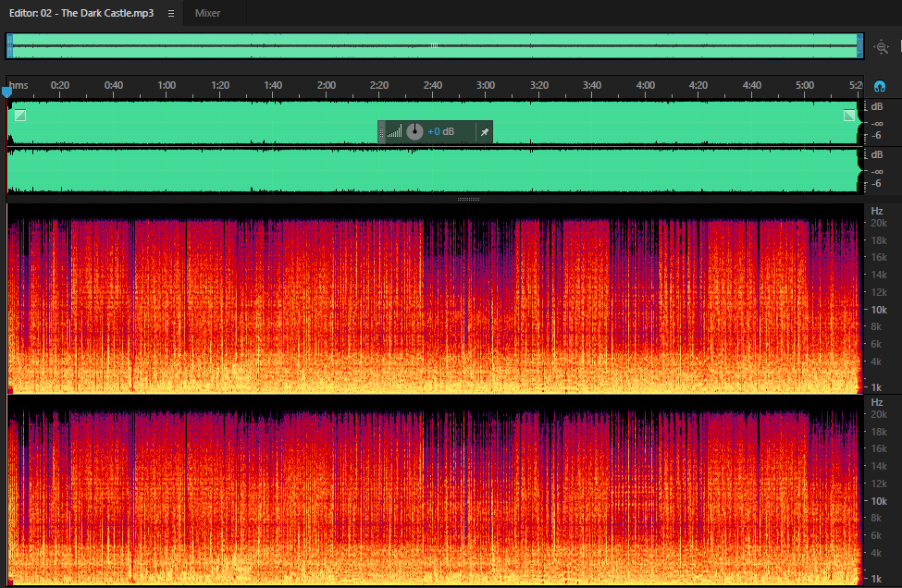This screenshot has width=902, height=588.
Task: Click the waveform/spectral divider grip
Action: click(468, 199)
